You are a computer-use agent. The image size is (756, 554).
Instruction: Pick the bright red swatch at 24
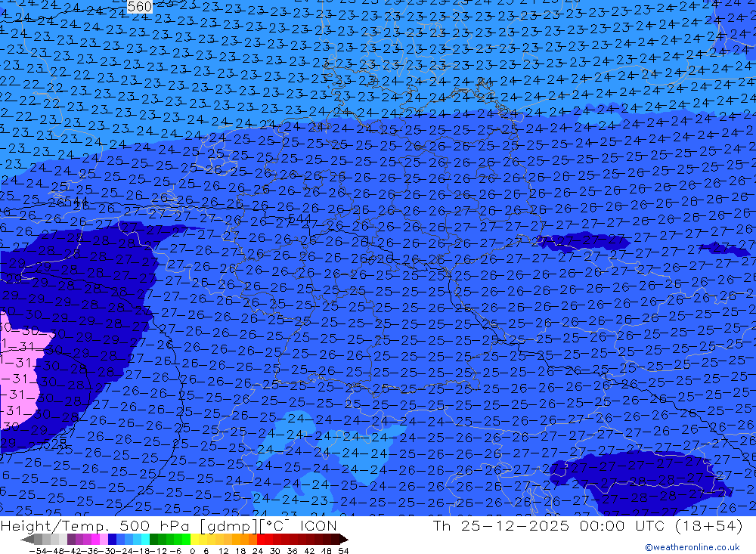point(261,539)
